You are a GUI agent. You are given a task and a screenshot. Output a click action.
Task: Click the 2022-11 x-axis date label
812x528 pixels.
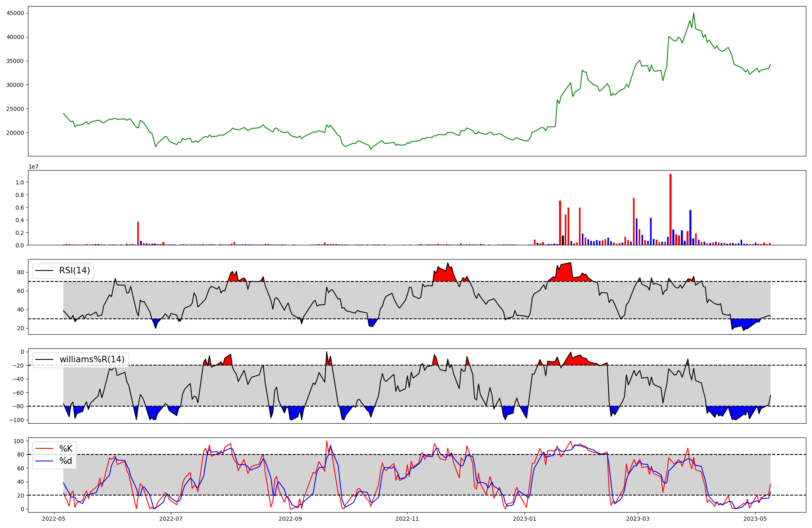tap(407, 519)
